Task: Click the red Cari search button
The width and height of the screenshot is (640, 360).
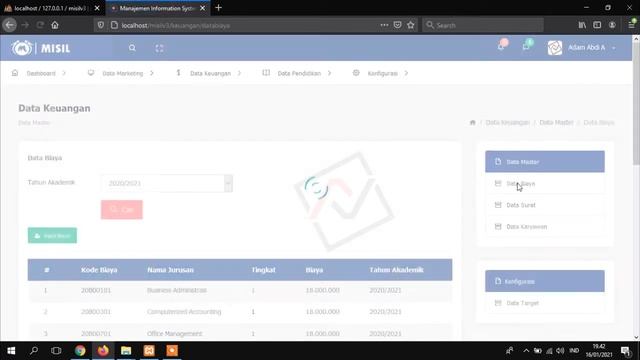Action: point(122,210)
